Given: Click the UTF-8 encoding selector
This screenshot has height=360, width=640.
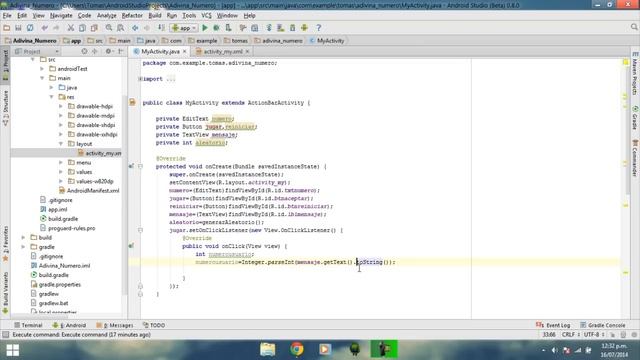Looking at the screenshot, I should (594, 335).
